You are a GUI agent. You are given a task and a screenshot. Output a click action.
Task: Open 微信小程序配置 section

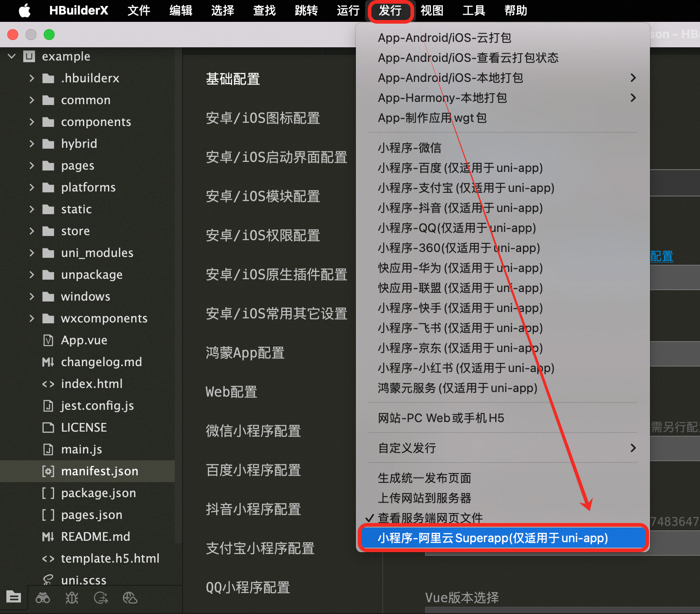point(254,431)
